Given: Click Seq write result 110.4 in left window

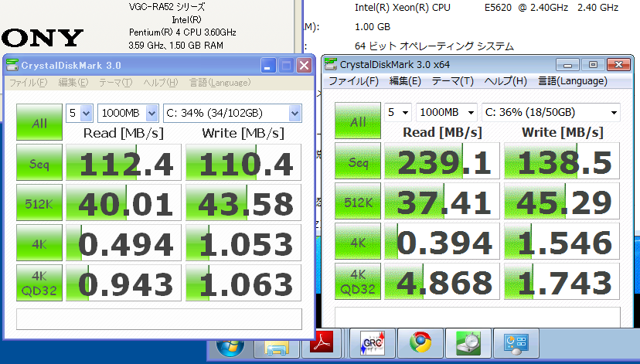Looking at the screenshot, I should click(243, 162).
